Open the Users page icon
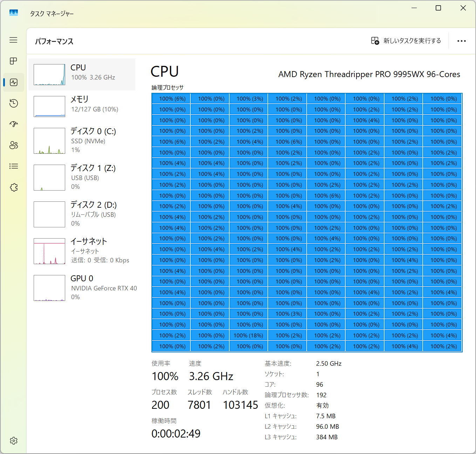 14,145
